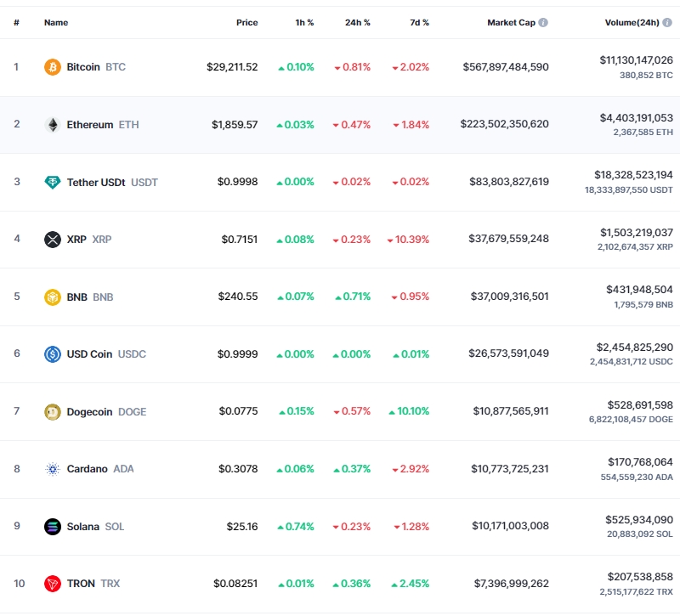The image size is (680, 616).
Task: Click Bitcoin market cap $567,897,484,590
Action: coord(506,67)
